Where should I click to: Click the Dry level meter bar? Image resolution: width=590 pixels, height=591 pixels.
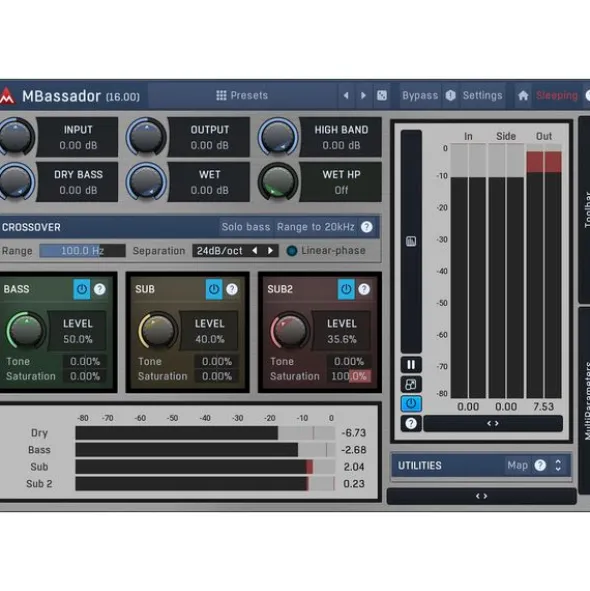pos(205,433)
